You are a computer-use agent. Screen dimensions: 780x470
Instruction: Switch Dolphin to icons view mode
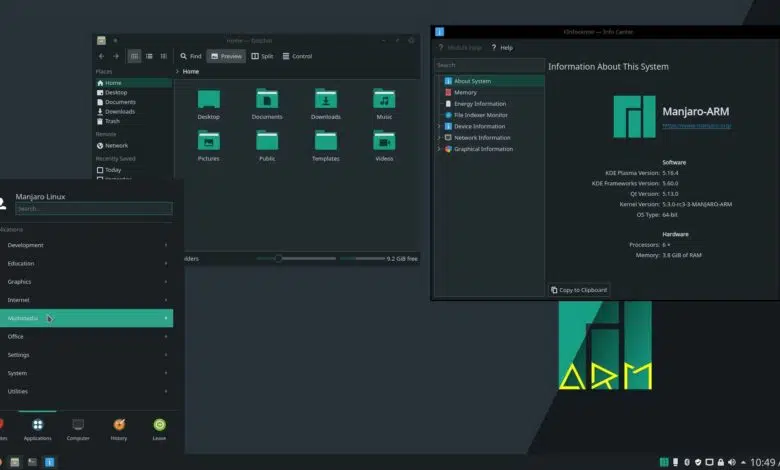[134, 56]
